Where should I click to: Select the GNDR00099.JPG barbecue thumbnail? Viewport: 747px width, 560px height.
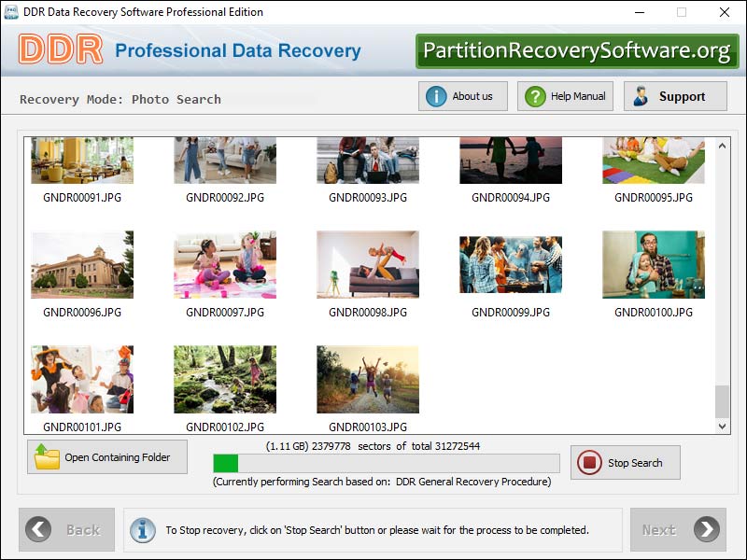point(511,265)
